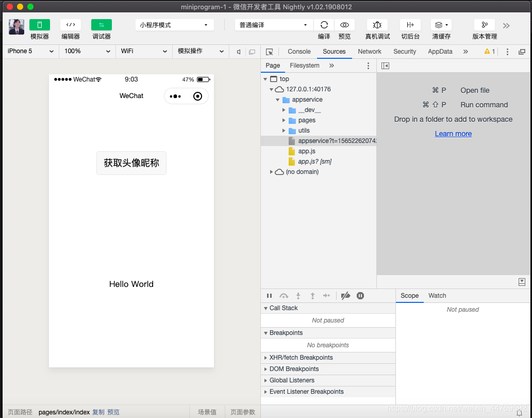Toggle pause on exceptions icon
The image size is (532, 418).
point(360,296)
